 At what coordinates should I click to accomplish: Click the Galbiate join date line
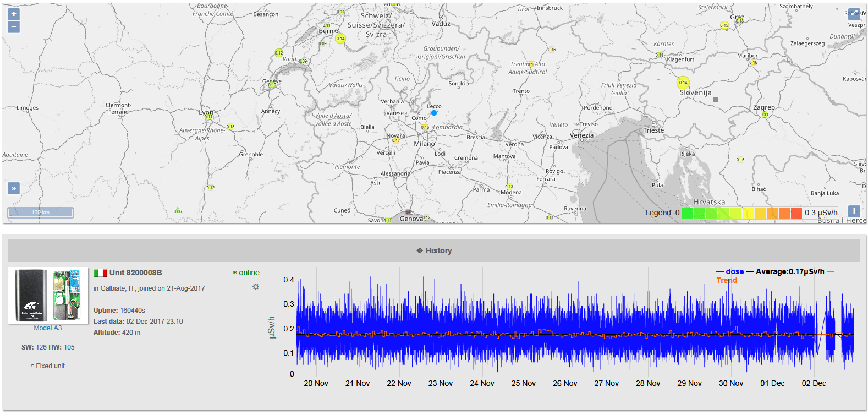[x=149, y=288]
